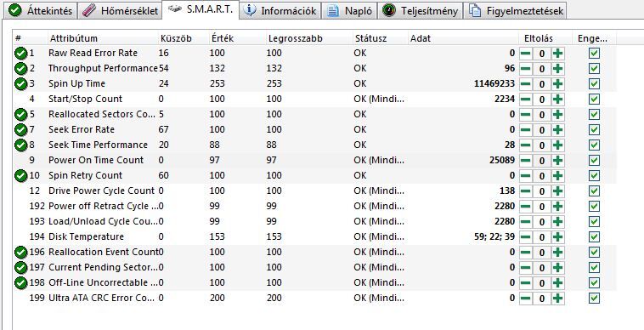The image size is (644, 330).
Task: Decrease offset for Off-Line Uncorrectable
Action: (x=526, y=282)
